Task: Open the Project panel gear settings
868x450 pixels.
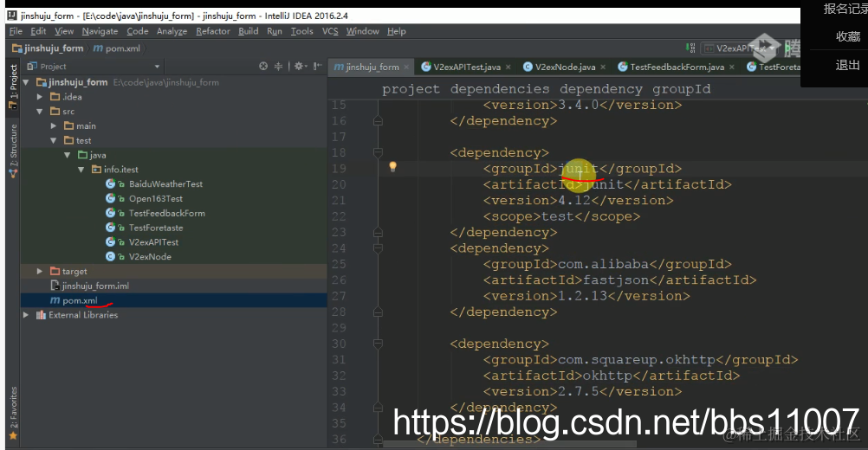Action: click(300, 67)
